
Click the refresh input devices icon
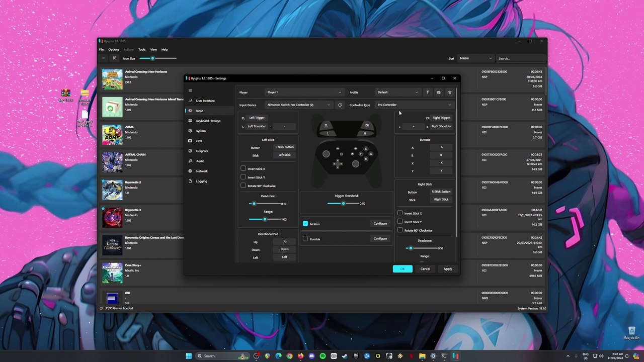[340, 105]
